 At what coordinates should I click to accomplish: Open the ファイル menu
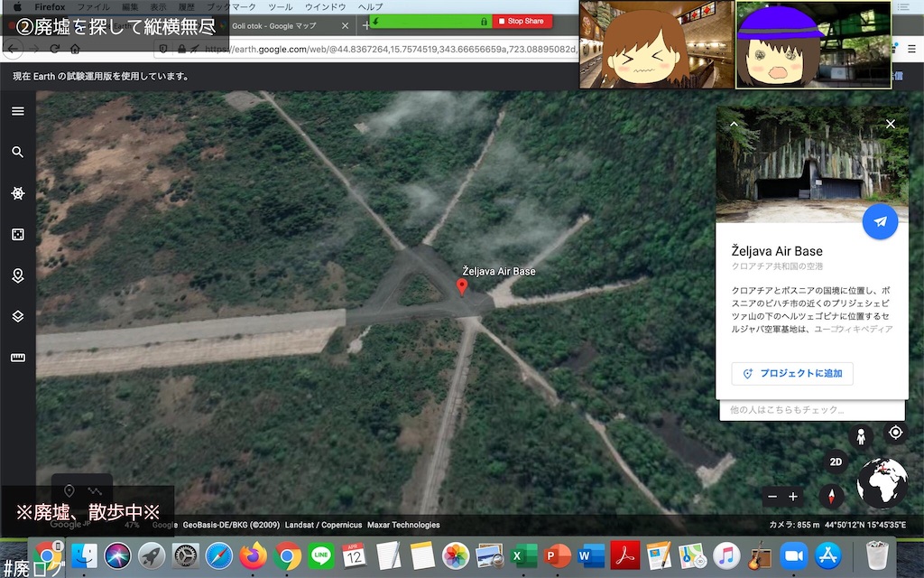coord(93,7)
